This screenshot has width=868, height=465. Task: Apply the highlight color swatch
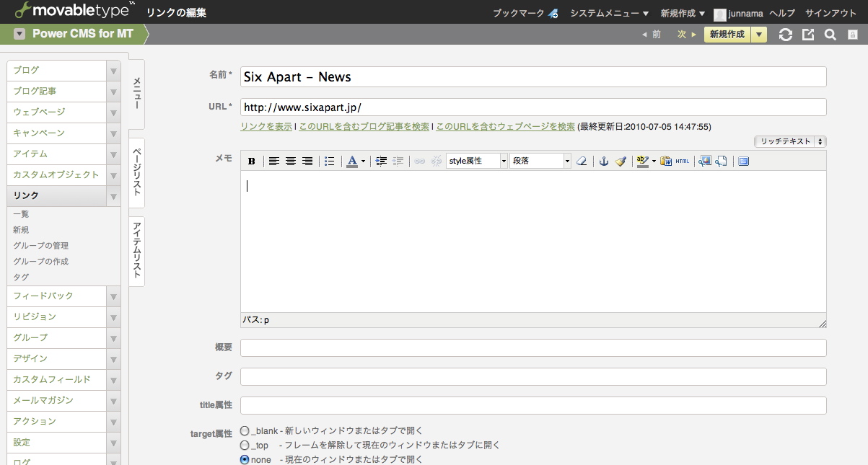point(642,161)
